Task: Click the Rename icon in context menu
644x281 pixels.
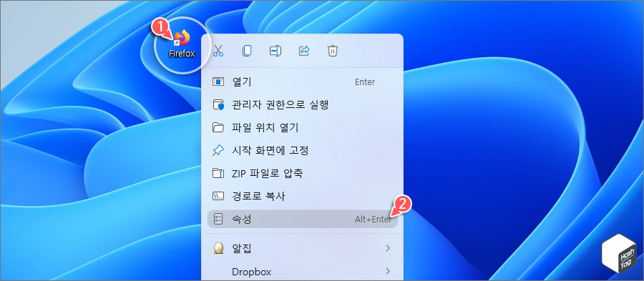Action: (275, 51)
